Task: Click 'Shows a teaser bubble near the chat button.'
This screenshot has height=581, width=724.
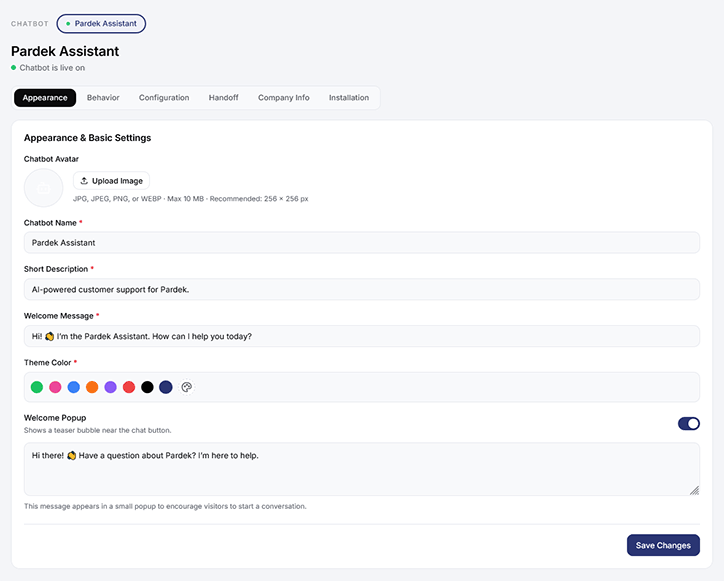Action: point(97,430)
